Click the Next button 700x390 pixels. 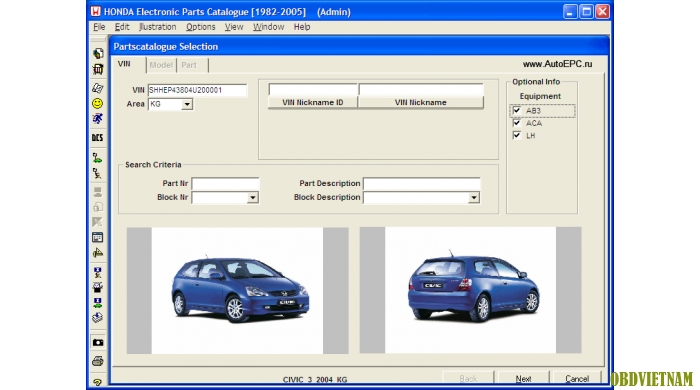point(523,378)
